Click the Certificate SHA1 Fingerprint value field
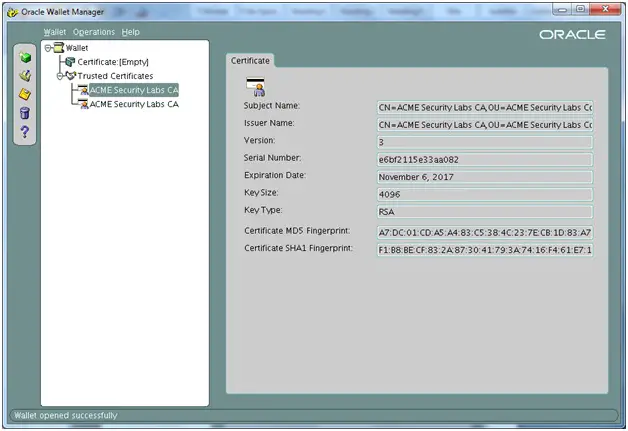628x431 pixels. [485, 250]
